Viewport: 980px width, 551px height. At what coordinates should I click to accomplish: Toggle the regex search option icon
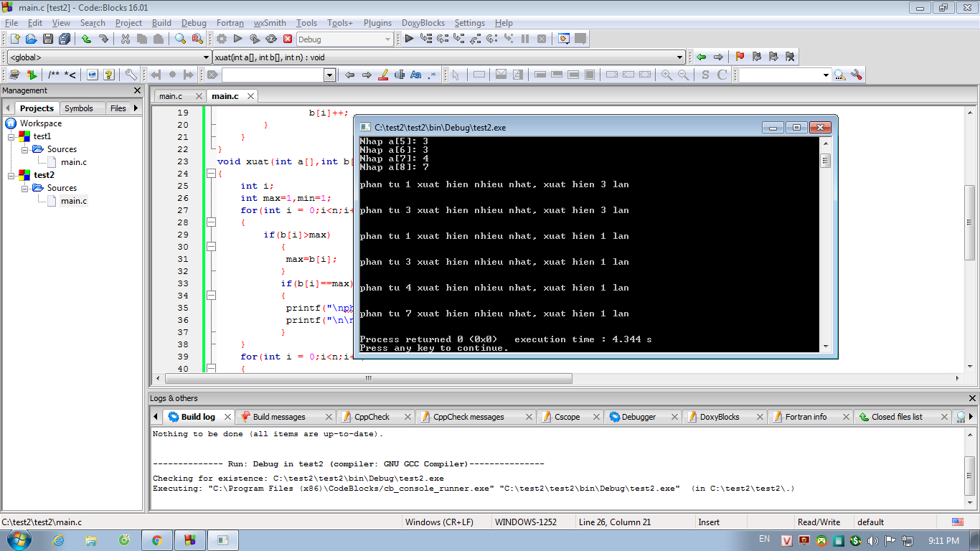[x=432, y=75]
